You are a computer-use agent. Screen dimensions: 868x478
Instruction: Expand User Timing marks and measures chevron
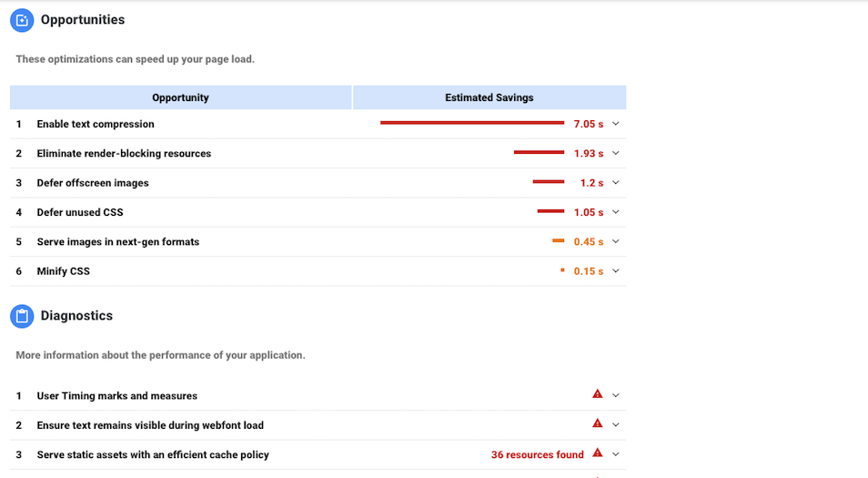(616, 395)
